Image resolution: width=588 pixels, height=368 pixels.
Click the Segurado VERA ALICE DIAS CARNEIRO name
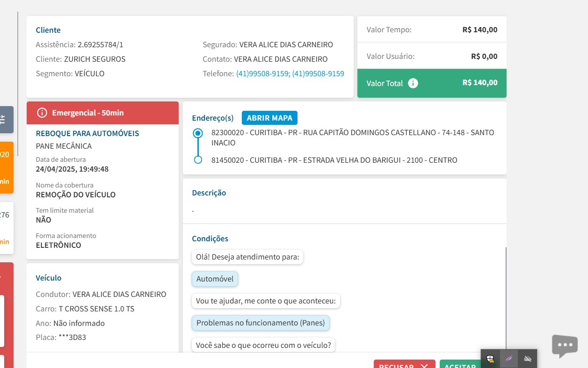[286, 45]
